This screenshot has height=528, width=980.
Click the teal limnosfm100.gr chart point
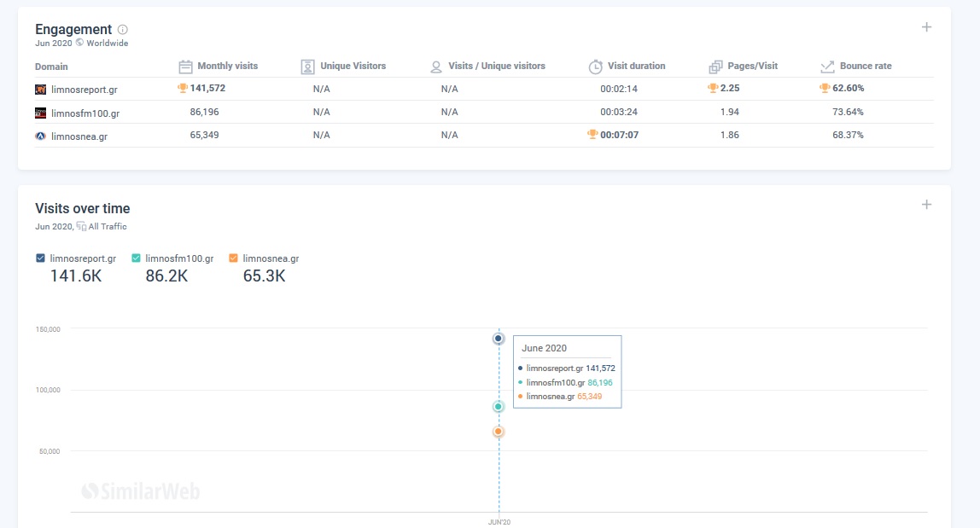coord(499,407)
